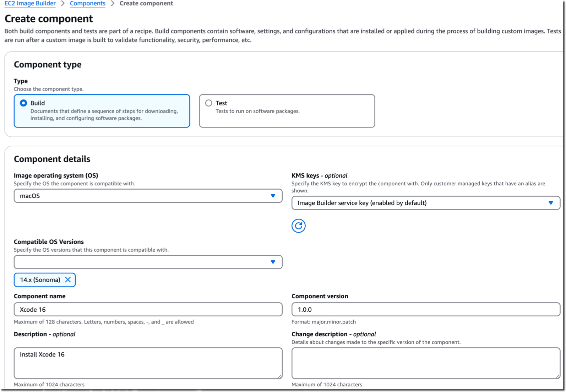Viewport: 566px width, 392px height.
Task: Click the KMS keys refresh icon
Action: tap(298, 226)
